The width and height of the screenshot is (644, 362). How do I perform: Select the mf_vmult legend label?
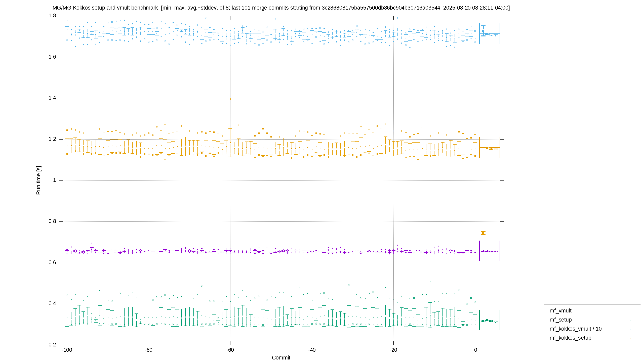pos(560,311)
